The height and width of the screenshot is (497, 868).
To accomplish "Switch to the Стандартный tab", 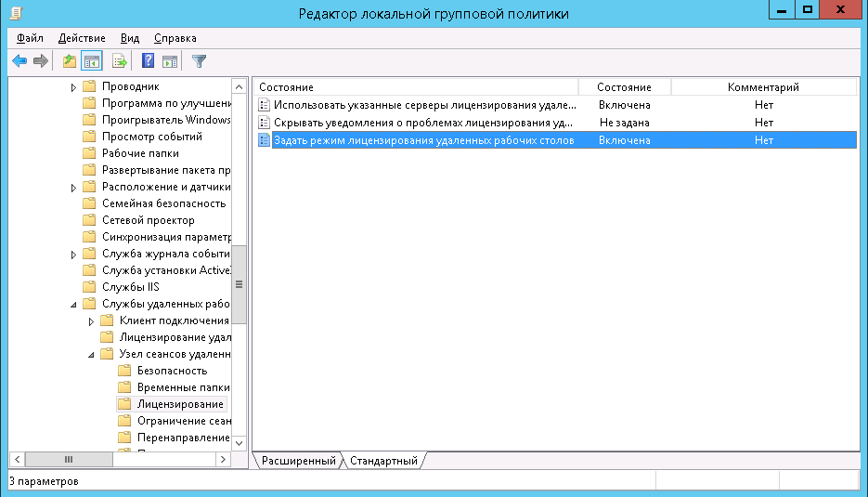I will pos(383,461).
